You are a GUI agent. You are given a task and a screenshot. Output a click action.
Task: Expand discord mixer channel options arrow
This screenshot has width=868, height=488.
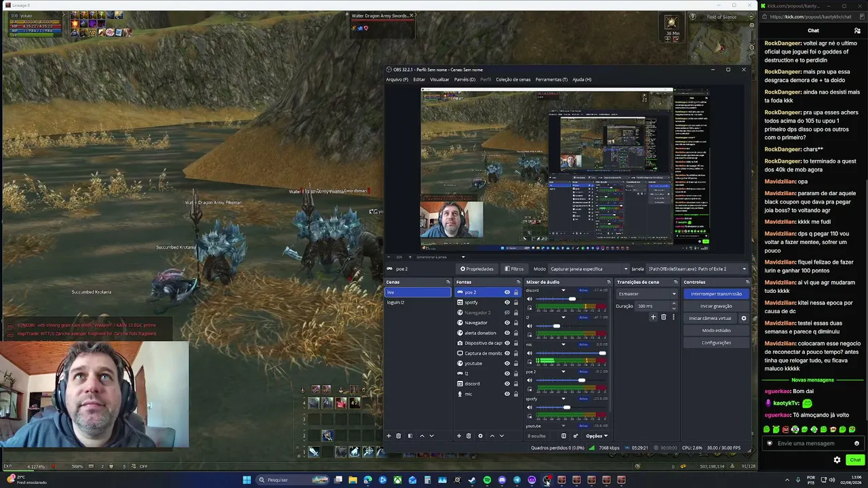pos(563,290)
